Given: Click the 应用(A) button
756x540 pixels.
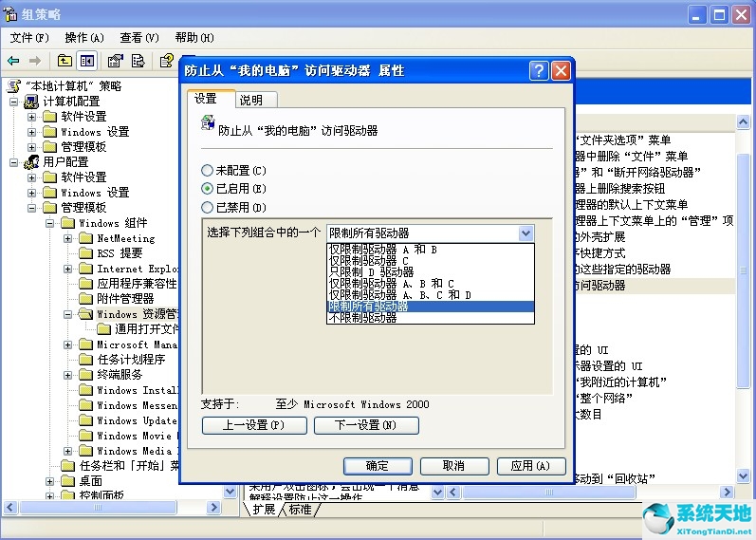Looking at the screenshot, I should (531, 466).
